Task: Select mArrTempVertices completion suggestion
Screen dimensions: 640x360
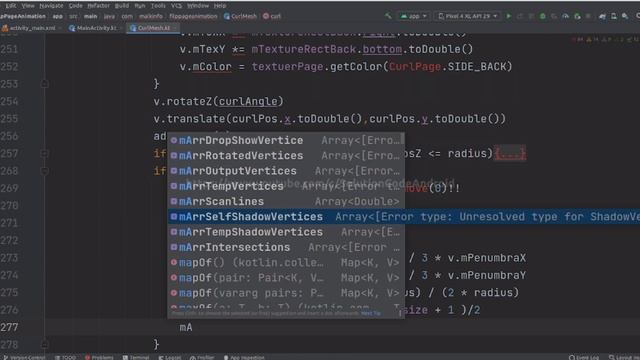Action: tap(286, 186)
